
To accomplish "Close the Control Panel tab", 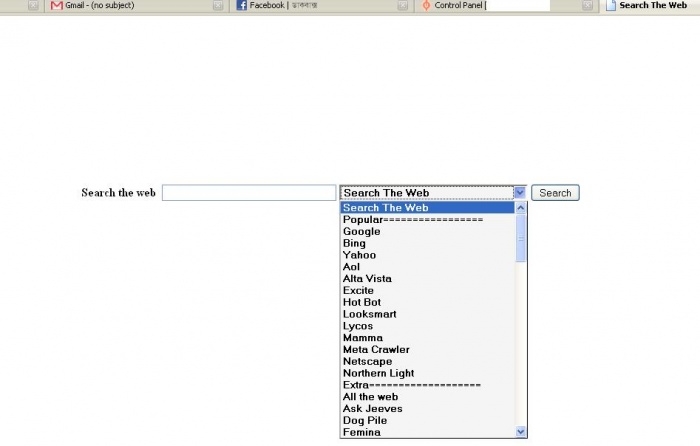I will point(588,5).
